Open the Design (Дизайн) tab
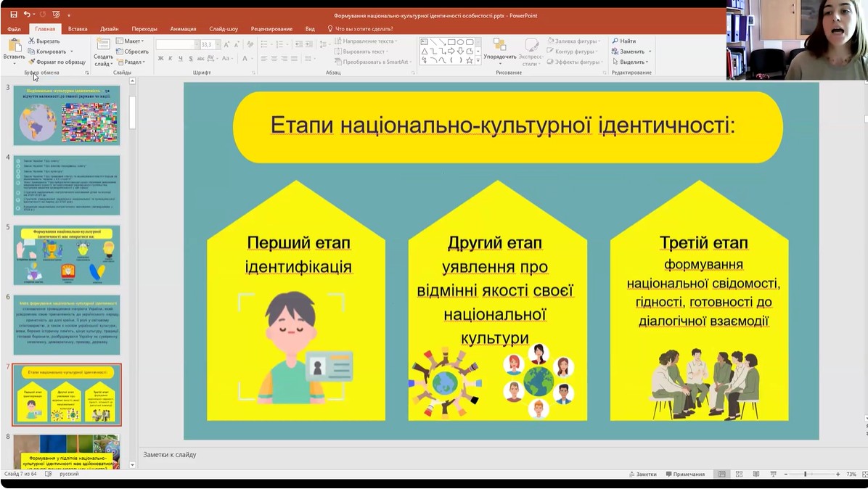868x489 pixels. coord(109,29)
